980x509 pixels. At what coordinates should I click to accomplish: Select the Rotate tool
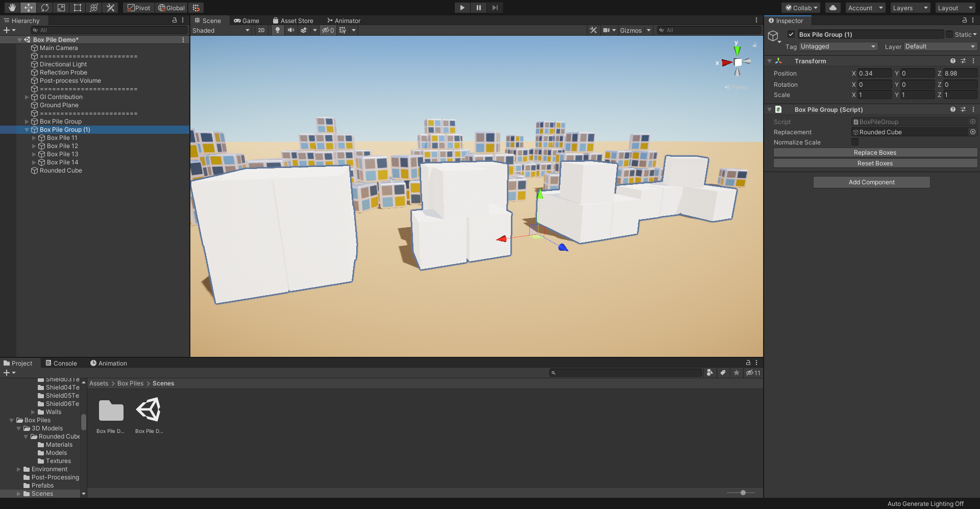[45, 8]
